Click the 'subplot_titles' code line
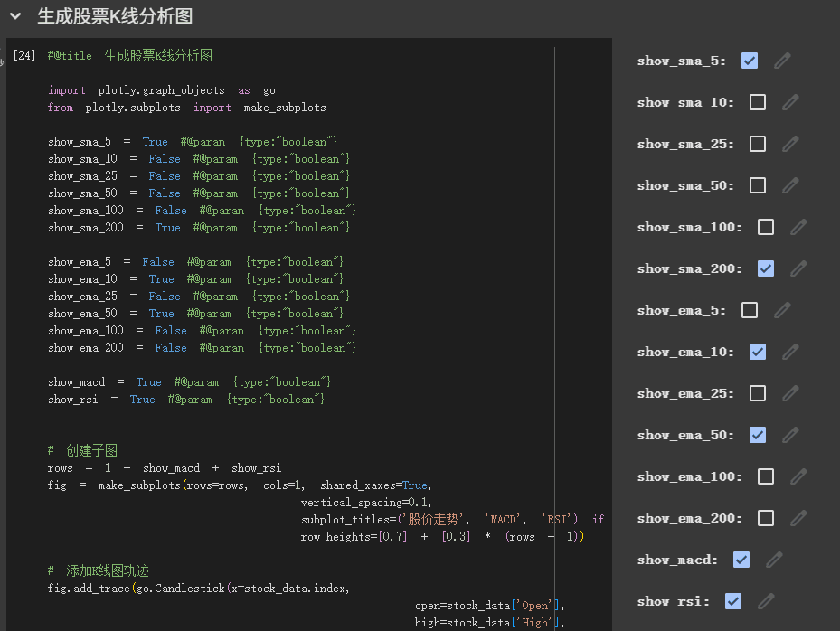 click(452, 519)
